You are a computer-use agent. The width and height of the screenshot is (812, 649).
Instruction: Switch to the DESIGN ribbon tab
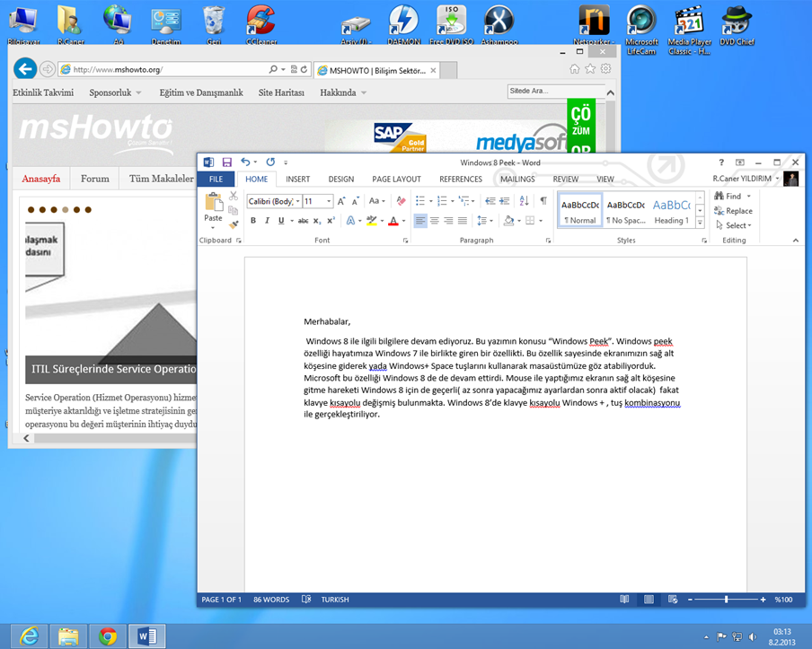[x=341, y=179]
